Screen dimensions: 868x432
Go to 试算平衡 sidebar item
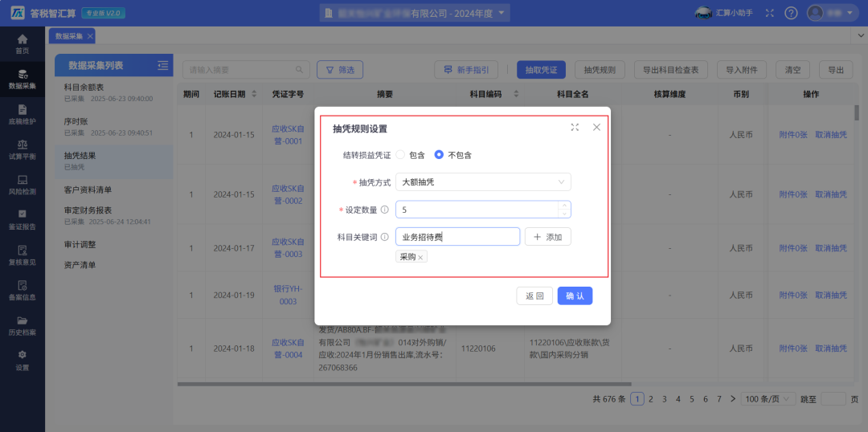[23, 150]
